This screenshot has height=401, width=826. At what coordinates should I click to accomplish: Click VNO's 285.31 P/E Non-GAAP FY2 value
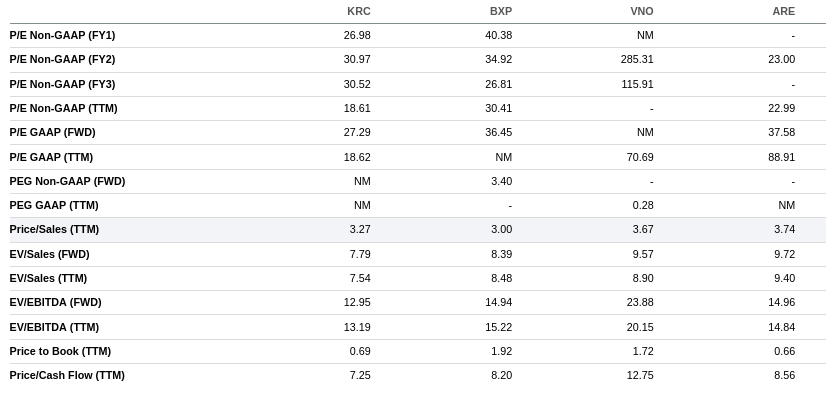(636, 59)
